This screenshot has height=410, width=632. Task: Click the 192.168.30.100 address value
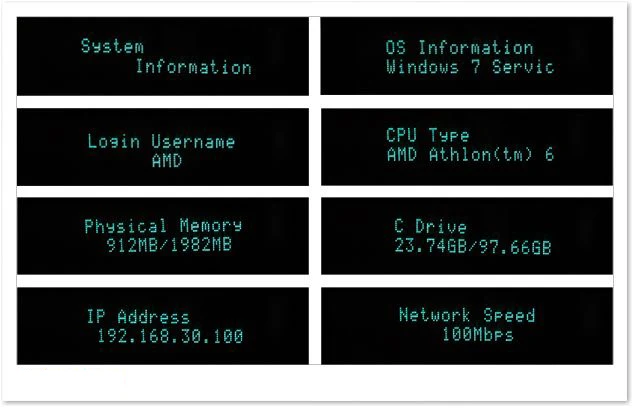coord(169,337)
